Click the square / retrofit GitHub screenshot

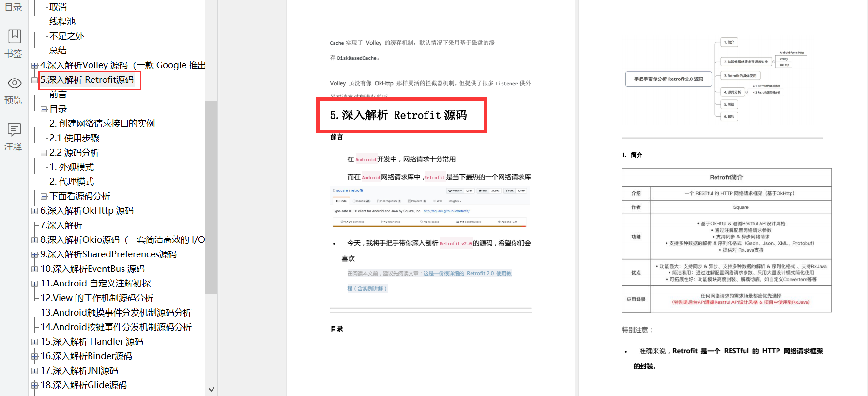click(x=430, y=207)
